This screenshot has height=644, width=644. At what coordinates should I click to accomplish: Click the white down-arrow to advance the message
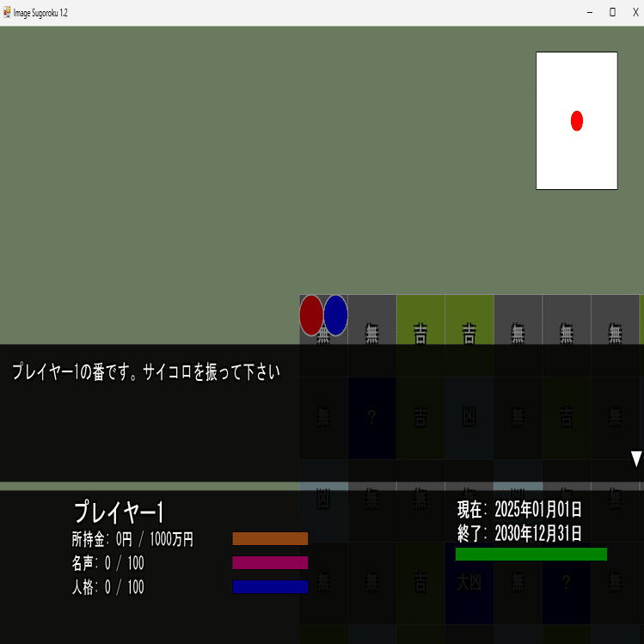coord(636,459)
